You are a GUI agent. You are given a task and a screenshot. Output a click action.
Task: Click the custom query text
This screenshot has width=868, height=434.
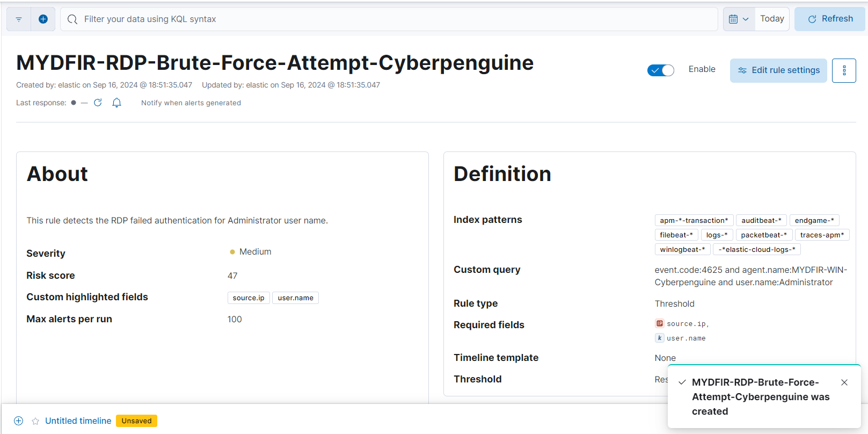(750, 276)
